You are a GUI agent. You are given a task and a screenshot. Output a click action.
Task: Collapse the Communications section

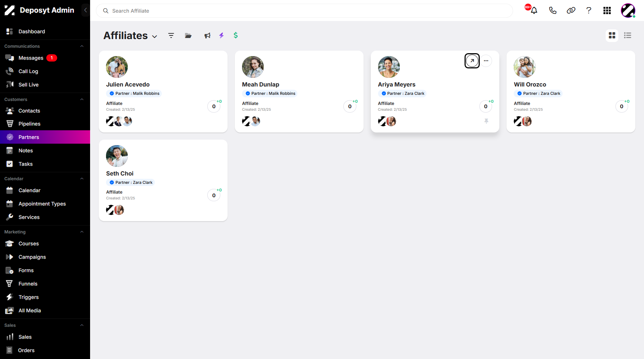click(x=82, y=46)
